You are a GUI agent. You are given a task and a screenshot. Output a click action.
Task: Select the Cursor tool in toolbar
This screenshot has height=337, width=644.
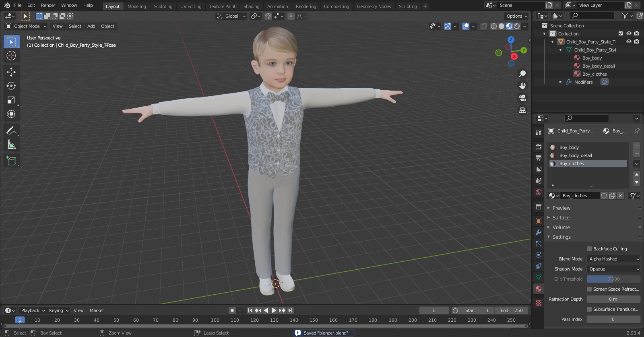pos(11,56)
